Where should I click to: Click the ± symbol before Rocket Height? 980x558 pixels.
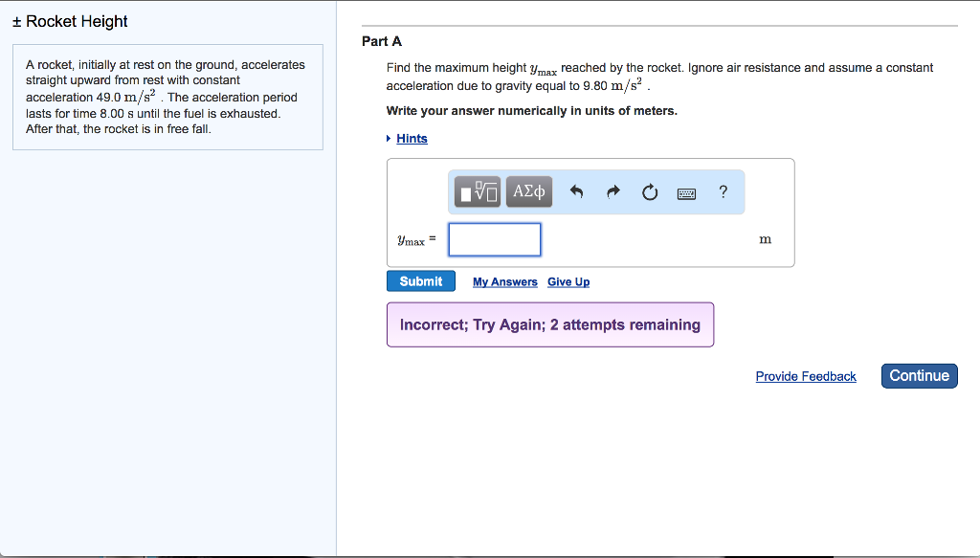click(x=16, y=22)
